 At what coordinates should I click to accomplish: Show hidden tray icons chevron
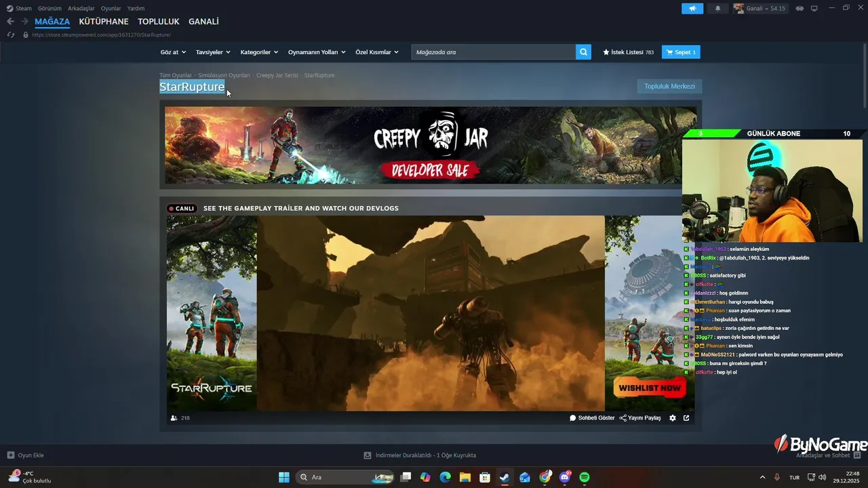pyautogui.click(x=762, y=477)
